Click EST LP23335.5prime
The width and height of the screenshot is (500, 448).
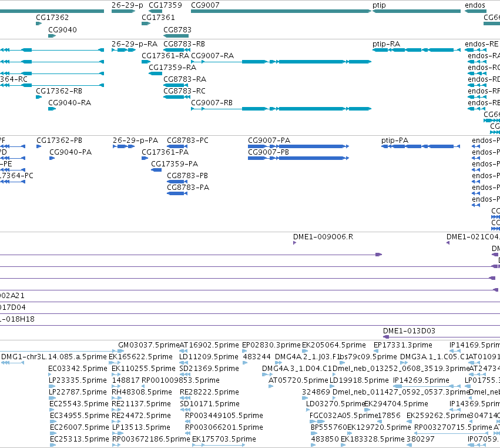tap(78, 380)
